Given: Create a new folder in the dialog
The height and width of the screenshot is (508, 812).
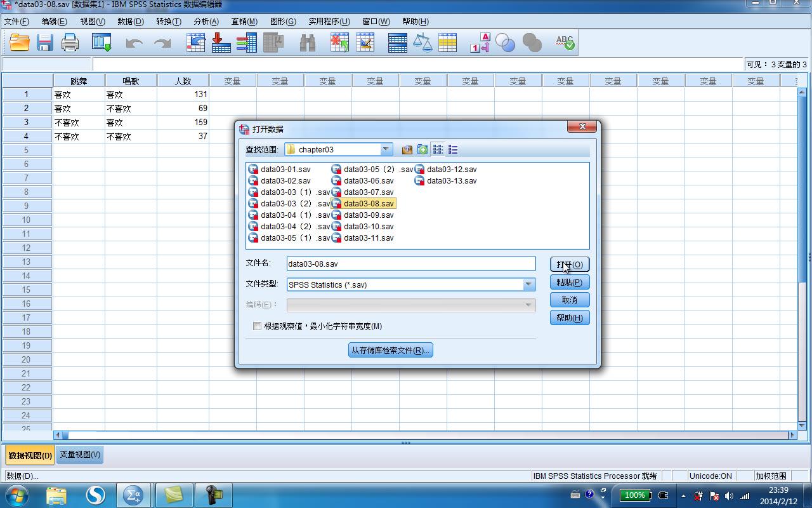Looking at the screenshot, I should (422, 150).
